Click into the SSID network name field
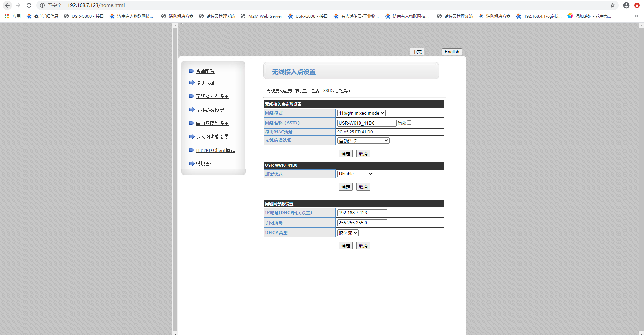 tap(366, 123)
